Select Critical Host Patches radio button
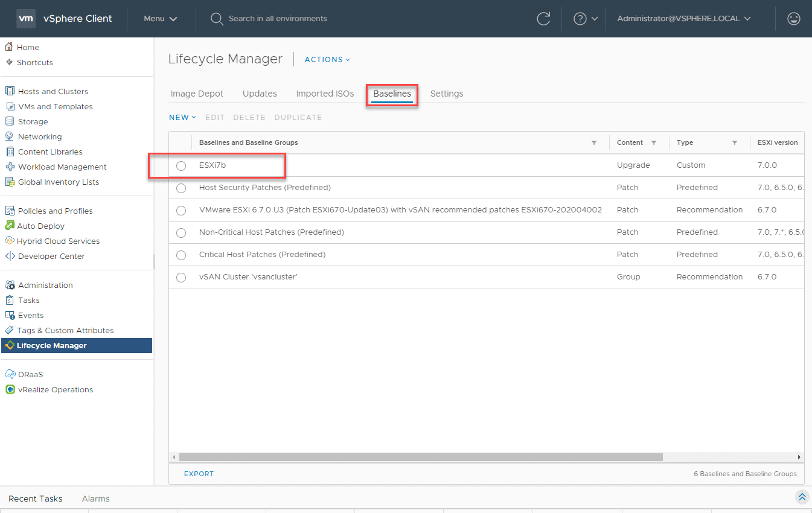This screenshot has width=812, height=513. click(181, 255)
